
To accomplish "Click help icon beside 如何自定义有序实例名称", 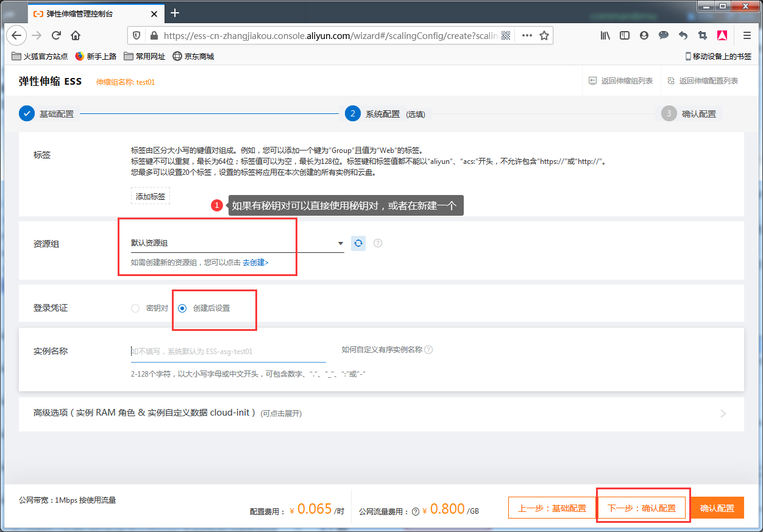I will point(428,350).
